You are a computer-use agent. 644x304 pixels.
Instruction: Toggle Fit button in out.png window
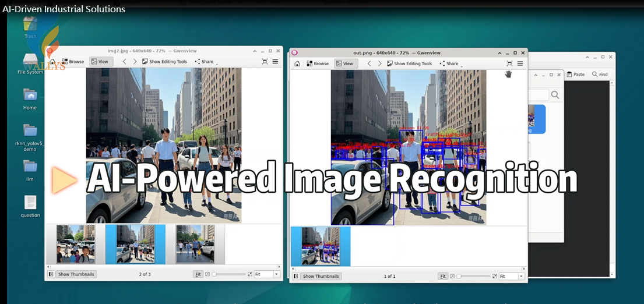pos(443,276)
